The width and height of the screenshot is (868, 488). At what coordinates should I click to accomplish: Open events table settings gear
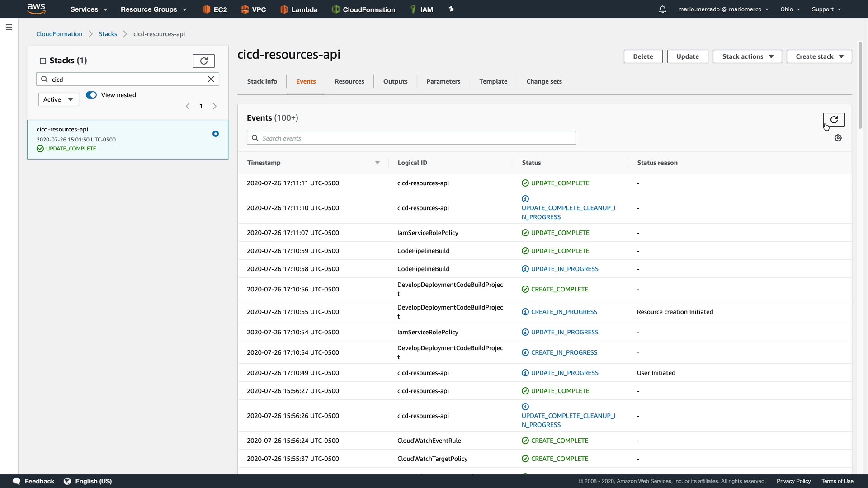pos(838,138)
